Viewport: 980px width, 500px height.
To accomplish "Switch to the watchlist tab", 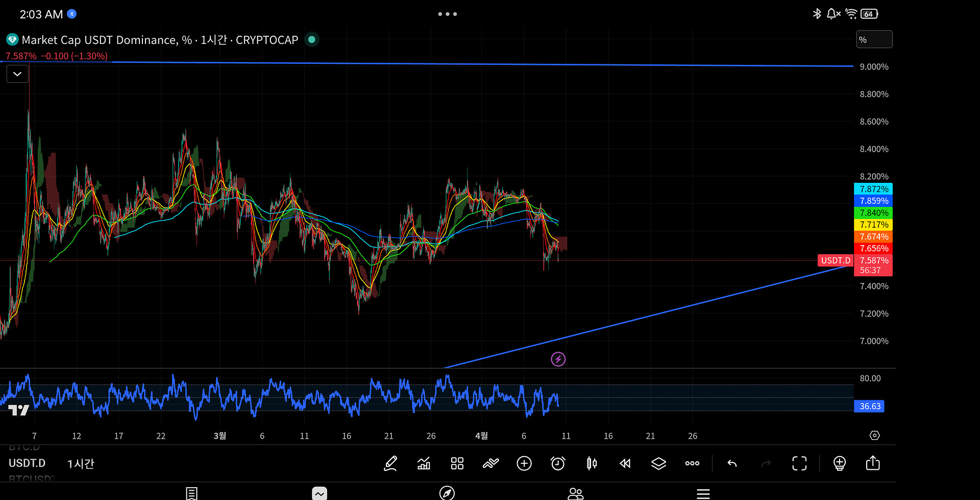I will click(x=191, y=493).
